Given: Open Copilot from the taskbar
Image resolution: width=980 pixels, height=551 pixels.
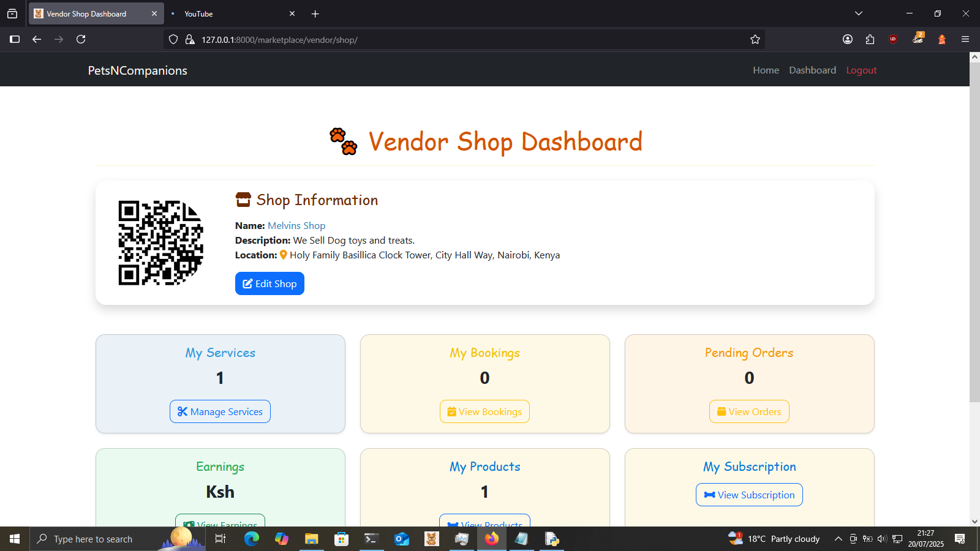Looking at the screenshot, I should click(x=282, y=539).
